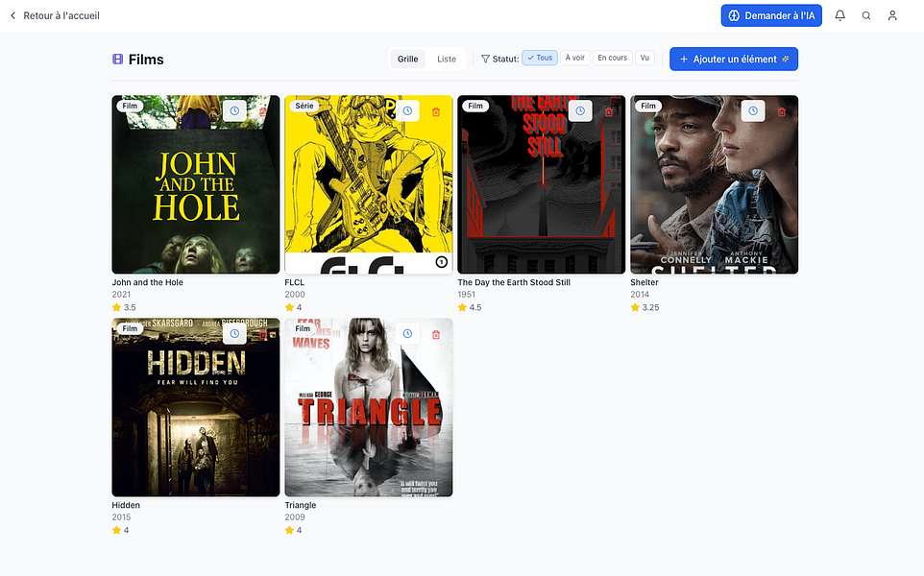
Task: Select the Tous status filter
Action: pyautogui.click(x=540, y=58)
